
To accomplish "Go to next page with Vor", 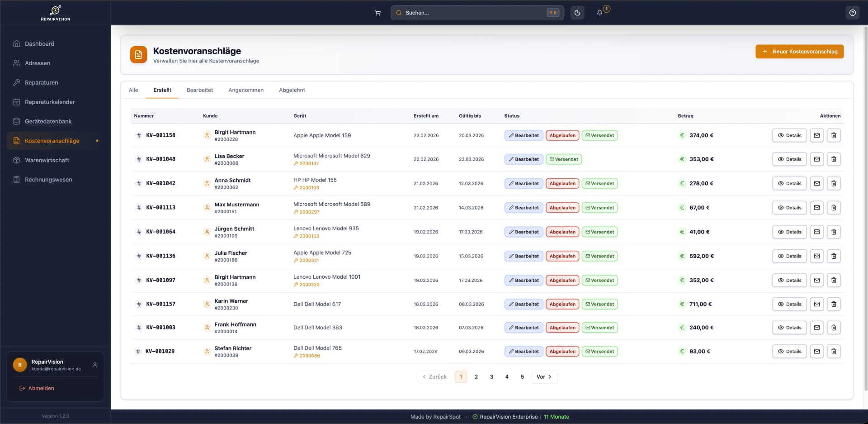I will point(544,376).
